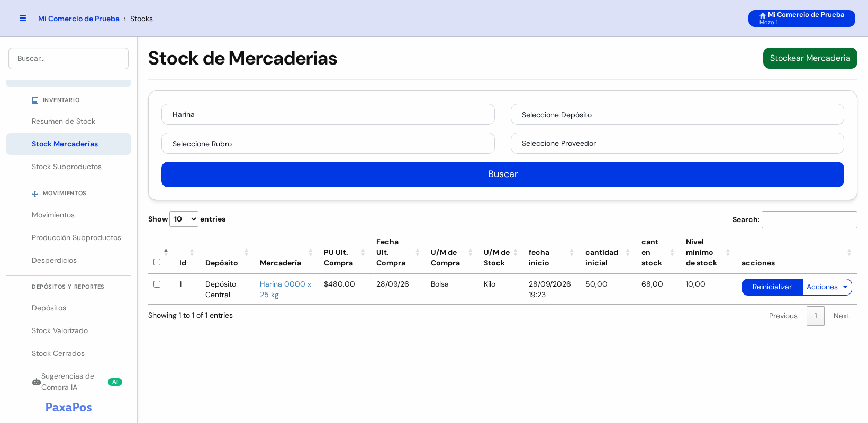Open the hamburger menu icon
The image size is (868, 423).
(23, 18)
